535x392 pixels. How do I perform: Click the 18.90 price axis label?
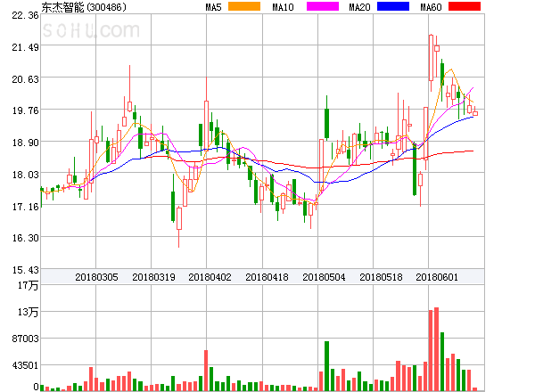tap(25, 143)
